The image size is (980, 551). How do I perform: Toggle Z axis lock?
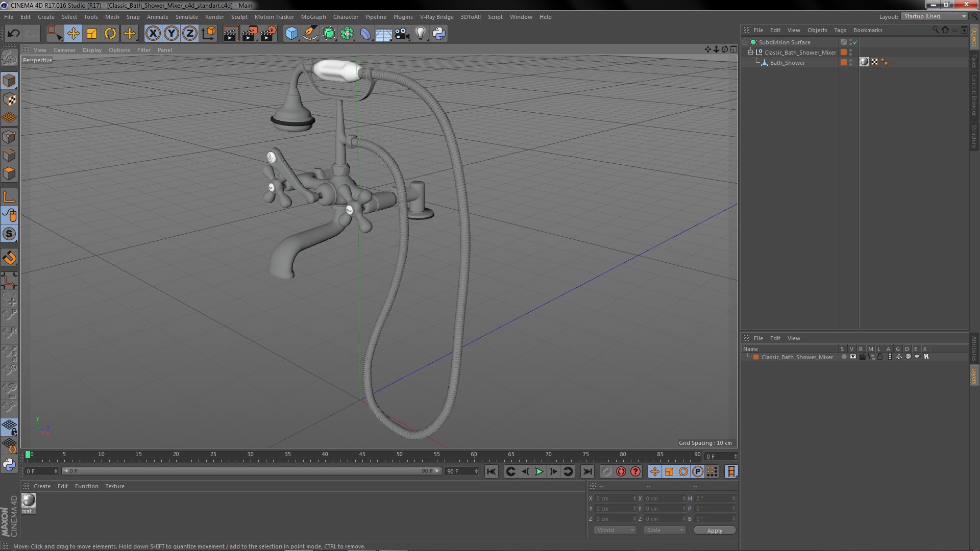(190, 34)
